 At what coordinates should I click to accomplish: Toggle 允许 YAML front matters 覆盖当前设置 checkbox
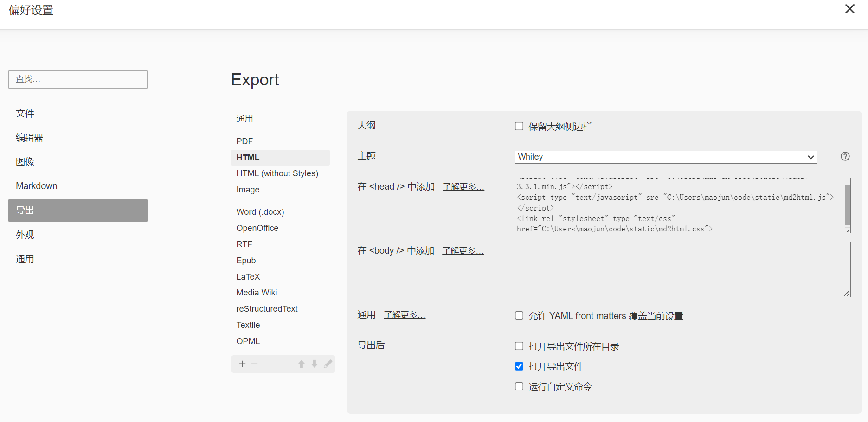519,315
